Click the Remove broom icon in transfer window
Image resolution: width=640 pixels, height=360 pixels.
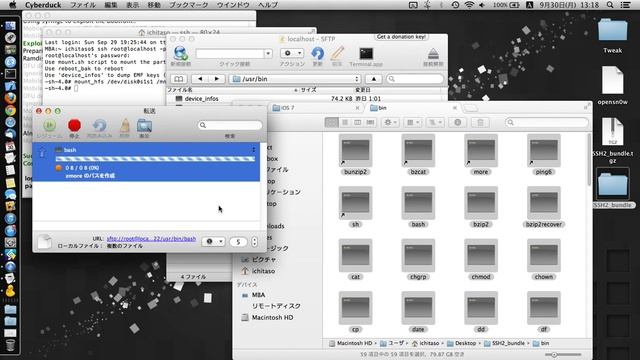pyautogui.click(x=125, y=126)
